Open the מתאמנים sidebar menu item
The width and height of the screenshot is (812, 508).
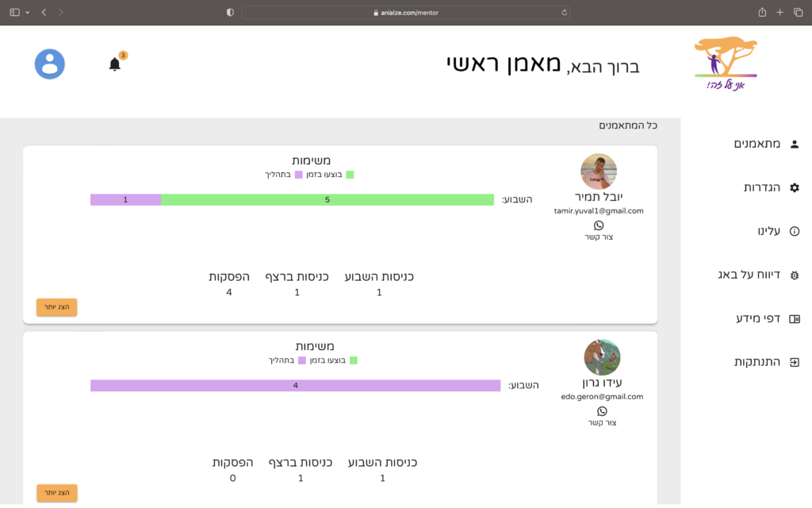tap(766, 144)
